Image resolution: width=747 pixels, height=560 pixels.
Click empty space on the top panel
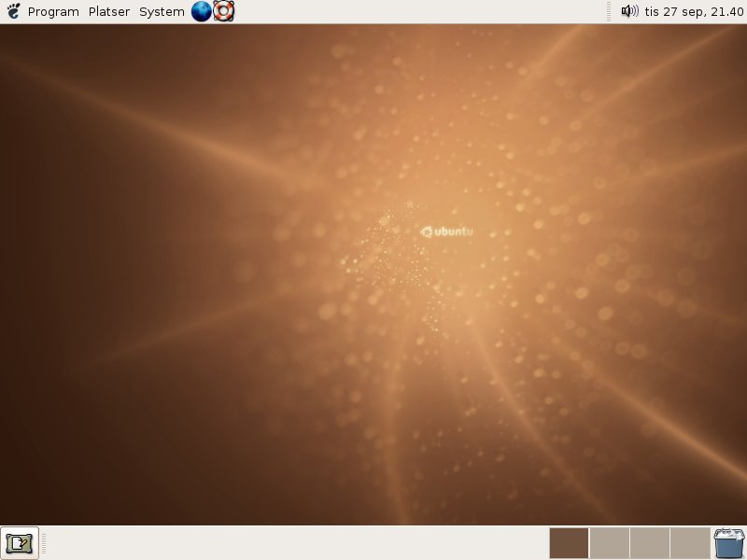coord(419,11)
